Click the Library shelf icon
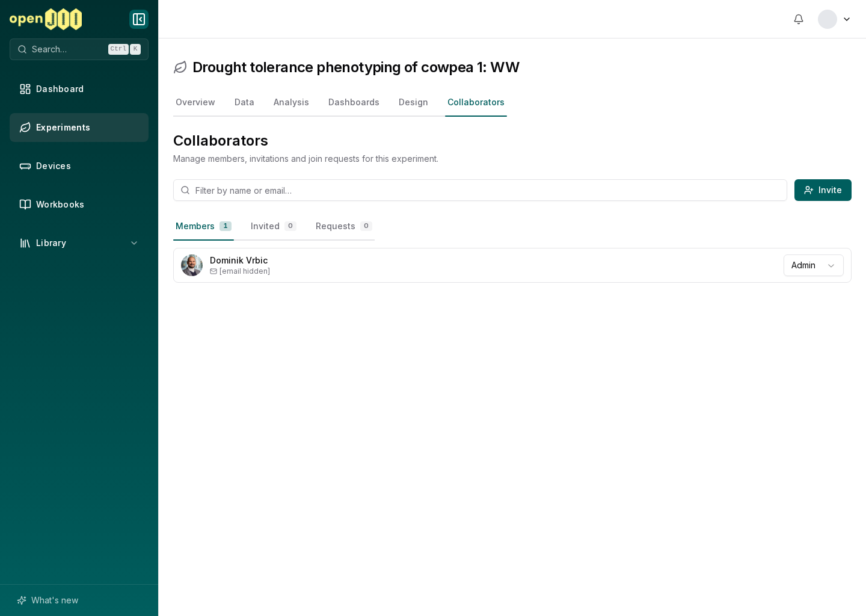The width and height of the screenshot is (866, 616). tap(25, 243)
